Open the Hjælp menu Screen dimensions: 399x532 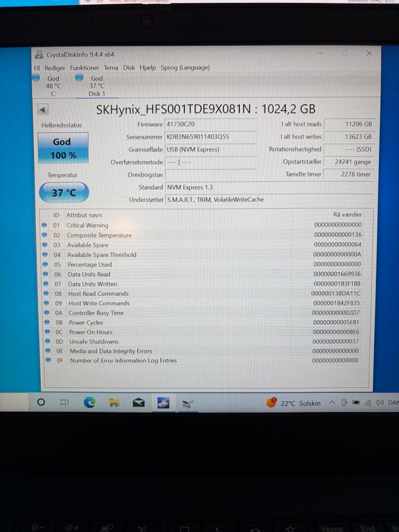pyautogui.click(x=148, y=67)
